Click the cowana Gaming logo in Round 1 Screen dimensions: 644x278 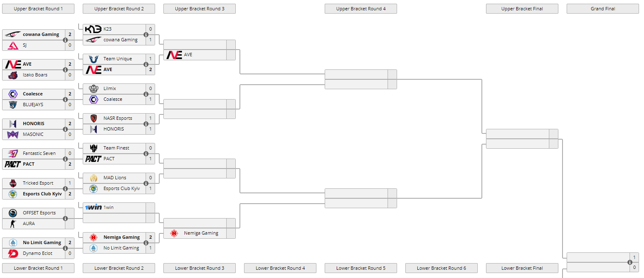(13, 35)
